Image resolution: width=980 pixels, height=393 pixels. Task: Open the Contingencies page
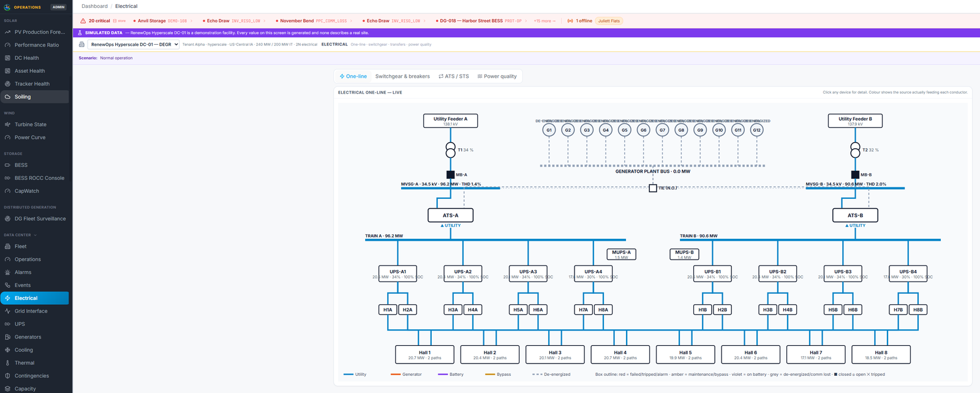(x=35, y=376)
